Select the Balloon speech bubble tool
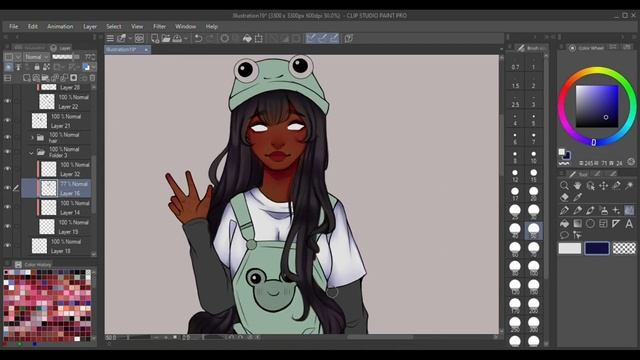Image resolution: width=640 pixels, height=360 pixels. 564,235
